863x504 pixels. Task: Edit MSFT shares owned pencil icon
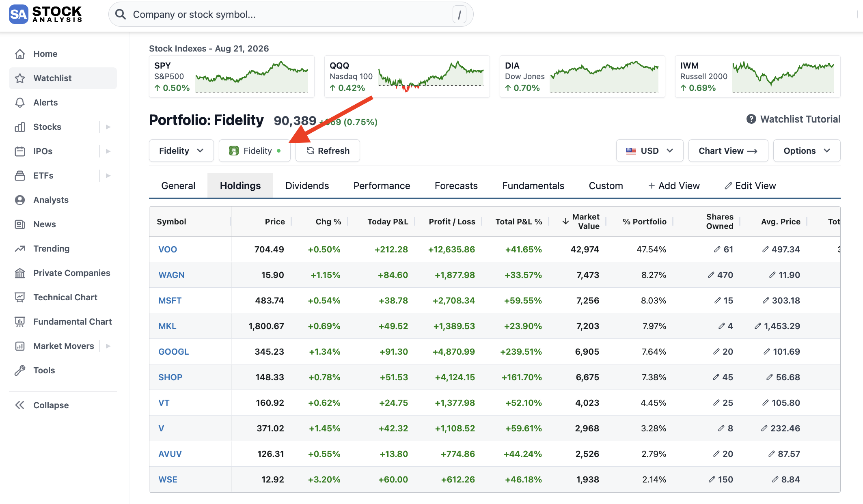click(717, 300)
